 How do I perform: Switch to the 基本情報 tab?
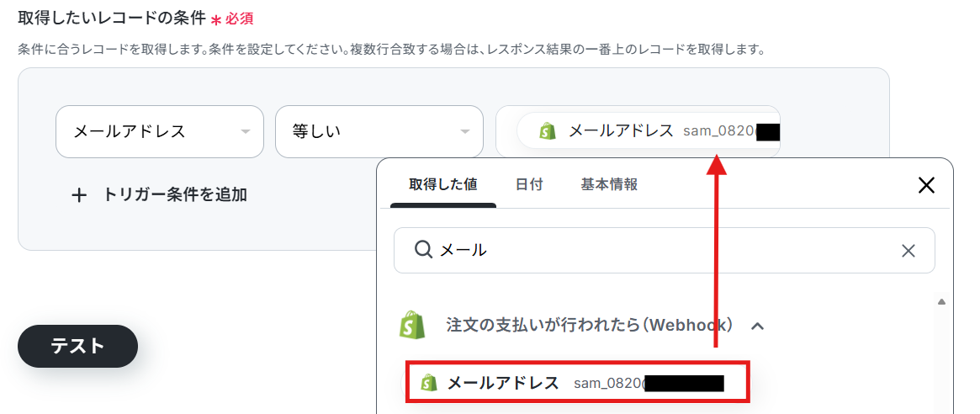click(609, 184)
